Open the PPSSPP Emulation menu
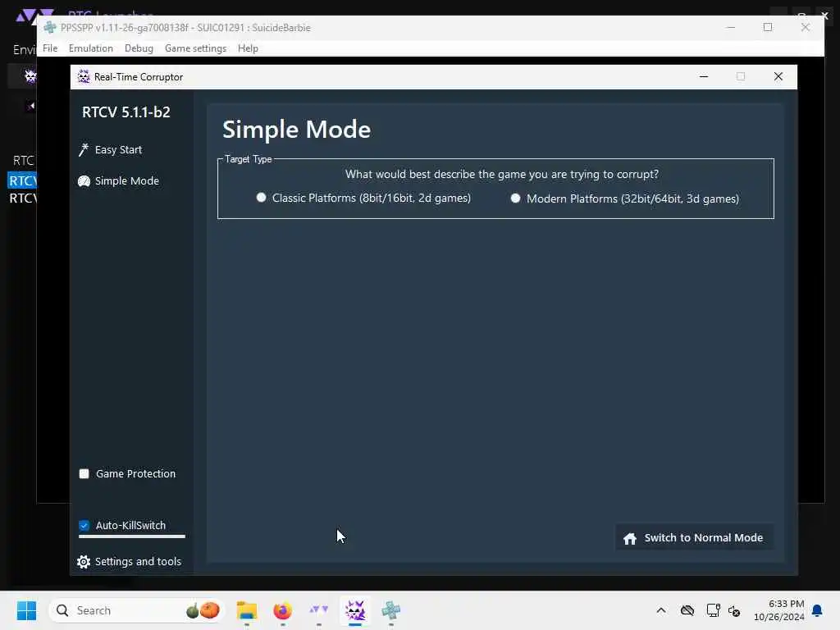 click(90, 48)
